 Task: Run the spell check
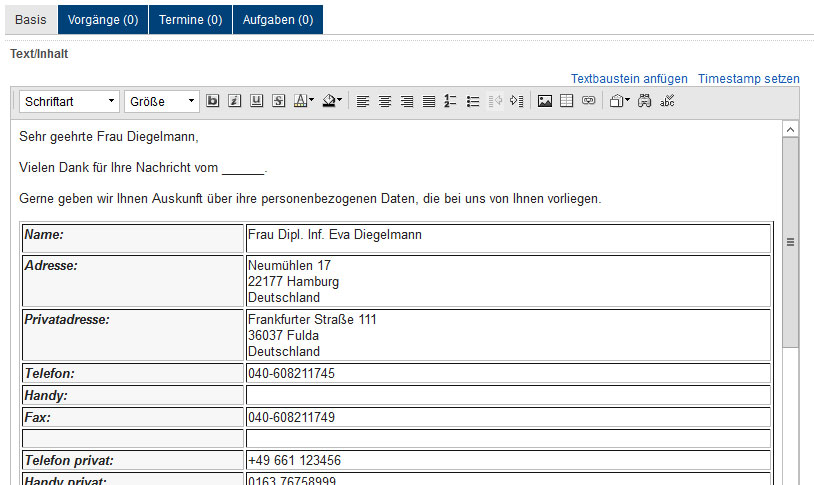(x=668, y=101)
